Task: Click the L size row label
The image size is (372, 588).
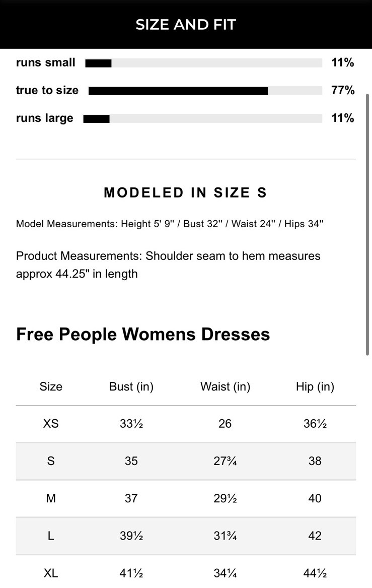Action: coord(51,536)
